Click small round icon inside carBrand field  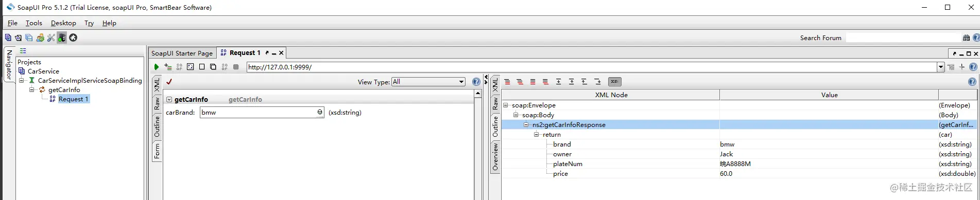(x=320, y=112)
